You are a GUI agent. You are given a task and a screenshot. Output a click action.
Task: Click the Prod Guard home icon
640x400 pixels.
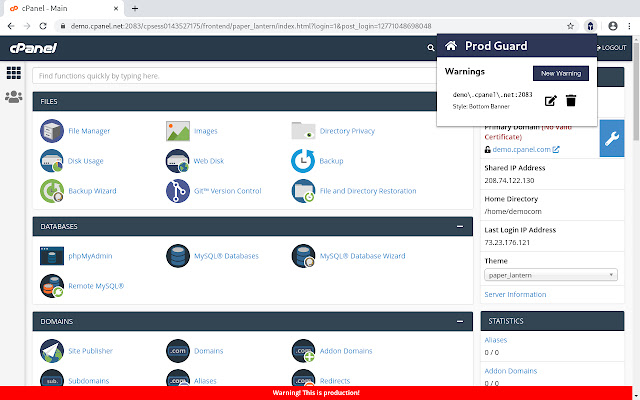[x=451, y=45]
